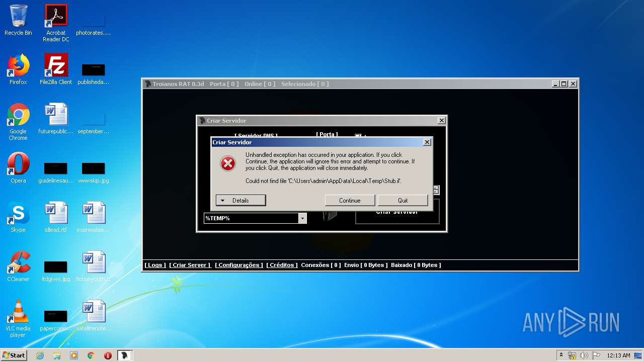Open the Opera desktop shortcut
Viewport: 644px width, 362px height.
(x=18, y=168)
